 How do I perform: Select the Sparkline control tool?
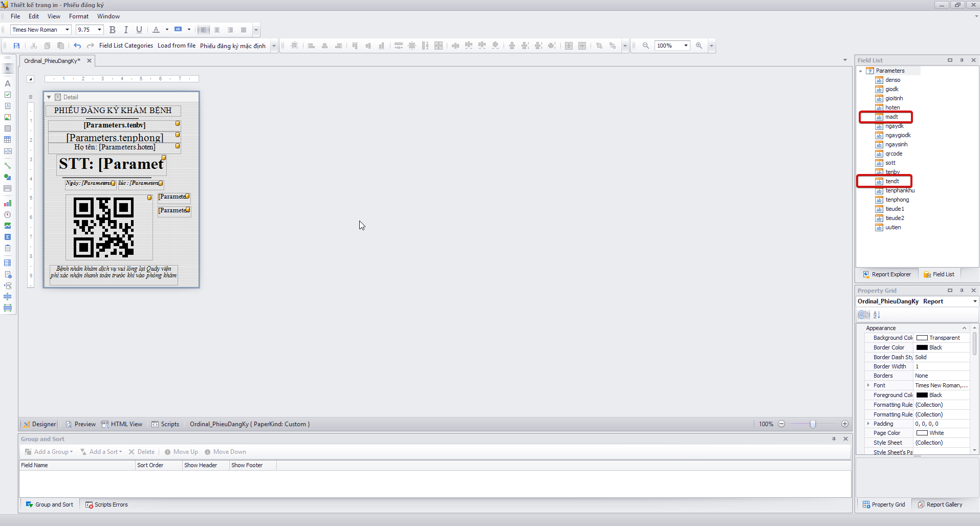[8, 226]
